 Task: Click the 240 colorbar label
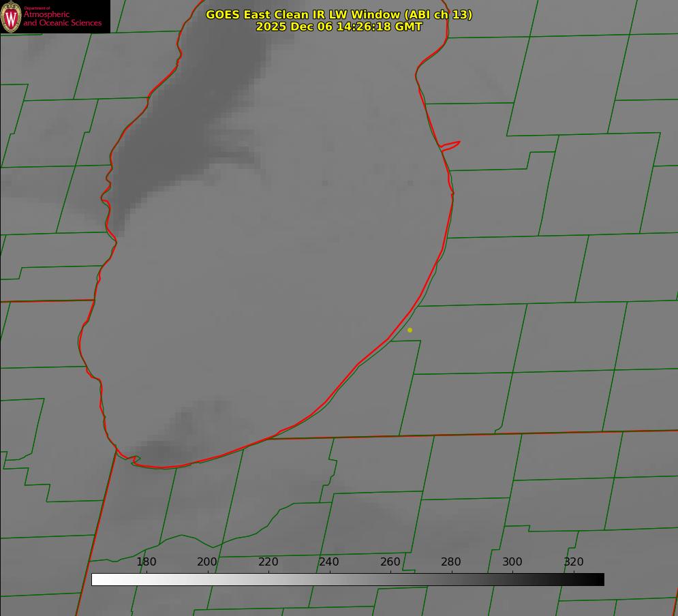click(x=329, y=561)
